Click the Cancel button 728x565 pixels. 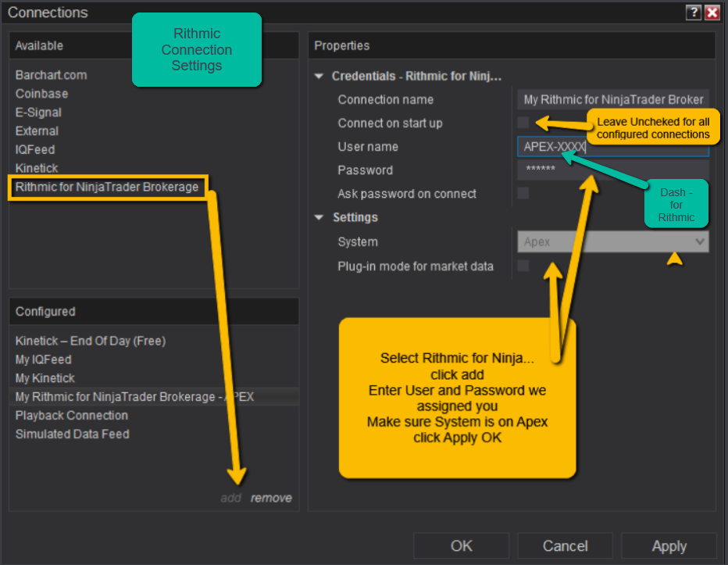click(x=565, y=546)
